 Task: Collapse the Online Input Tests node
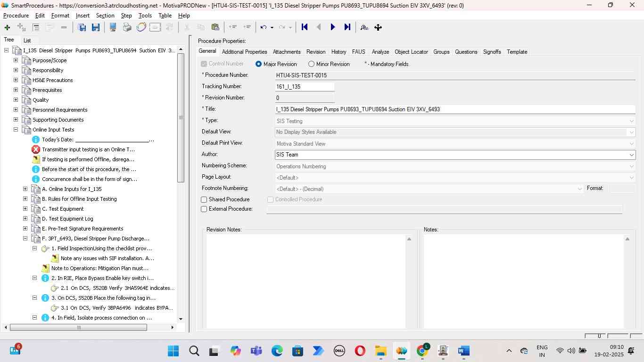(16, 130)
